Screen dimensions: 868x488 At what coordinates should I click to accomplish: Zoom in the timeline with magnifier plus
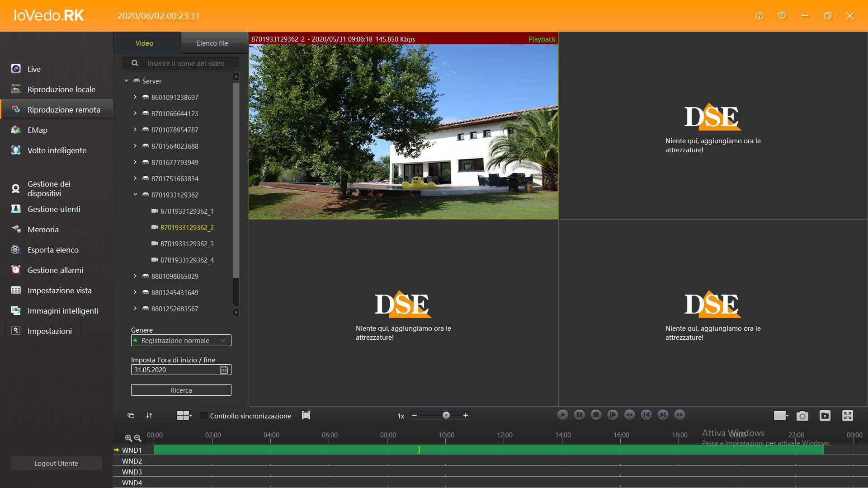[128, 438]
